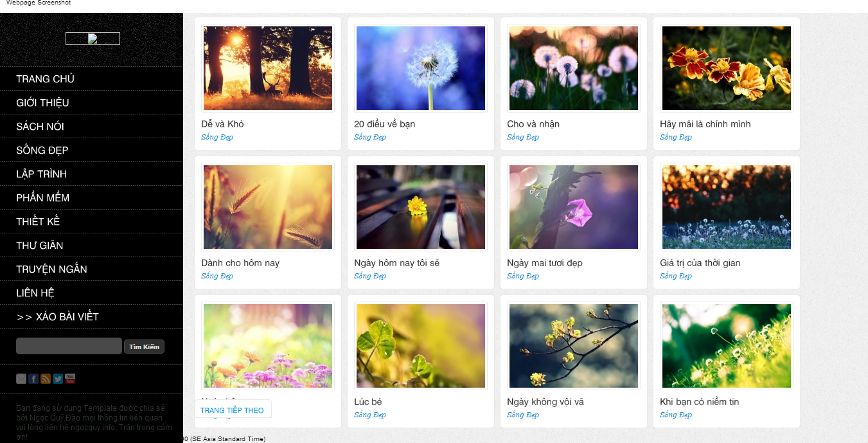Click the Tìm Kiếm search button
Screen dimensions: 868x443
[144, 347]
